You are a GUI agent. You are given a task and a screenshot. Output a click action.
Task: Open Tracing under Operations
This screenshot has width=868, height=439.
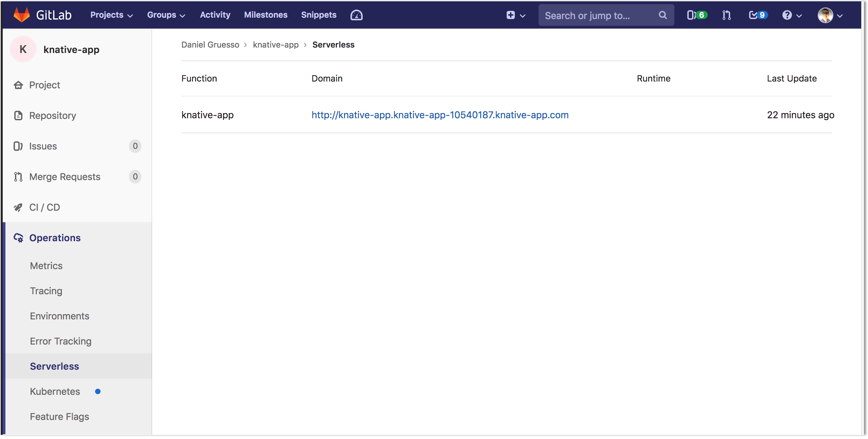coord(46,291)
